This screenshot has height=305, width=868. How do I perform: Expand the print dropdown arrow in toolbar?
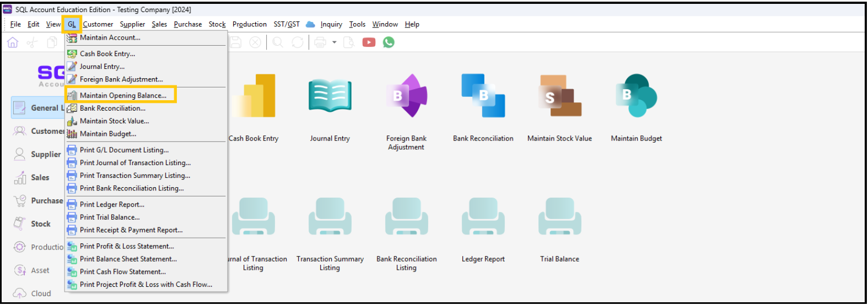[x=334, y=42]
